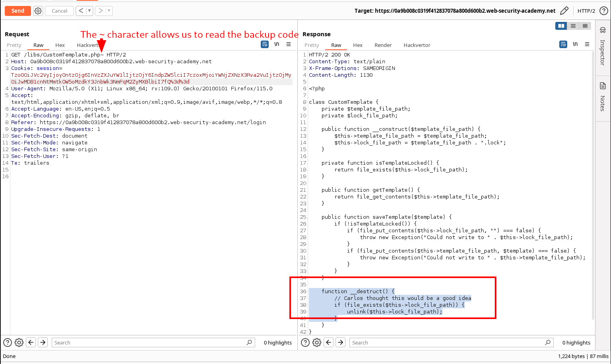Click the Cookie: session= line
The image size is (611, 364).
point(37,68)
